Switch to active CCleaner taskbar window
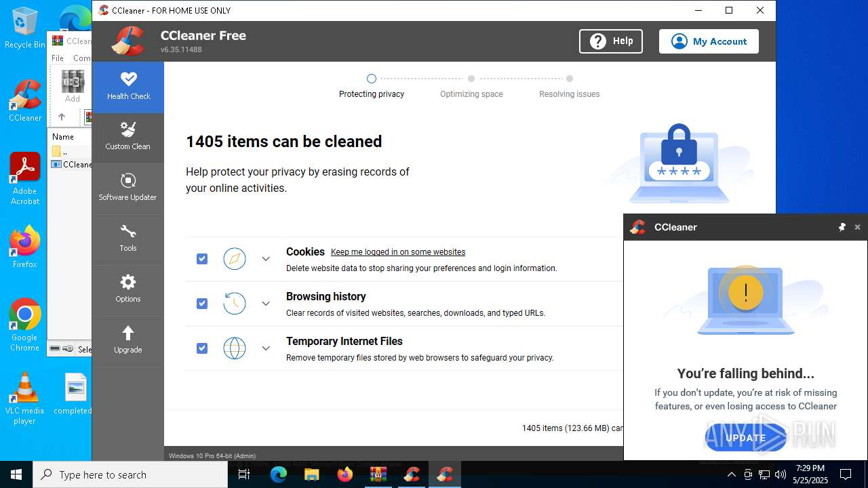This screenshot has width=868, height=488. point(445,474)
